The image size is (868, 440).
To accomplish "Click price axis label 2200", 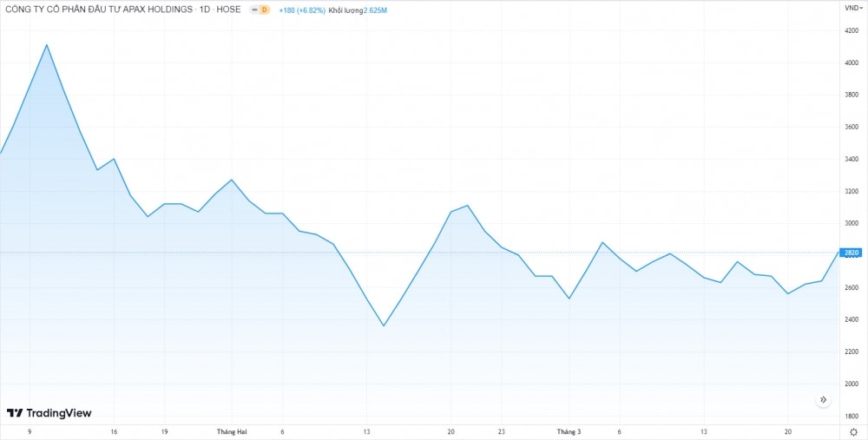I will pyautogui.click(x=852, y=352).
